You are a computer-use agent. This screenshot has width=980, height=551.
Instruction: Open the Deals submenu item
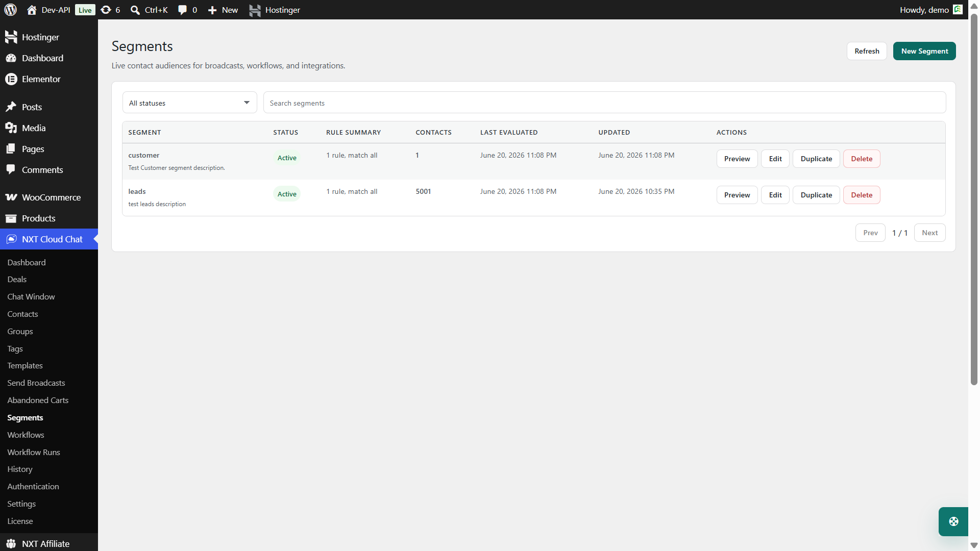(17, 279)
